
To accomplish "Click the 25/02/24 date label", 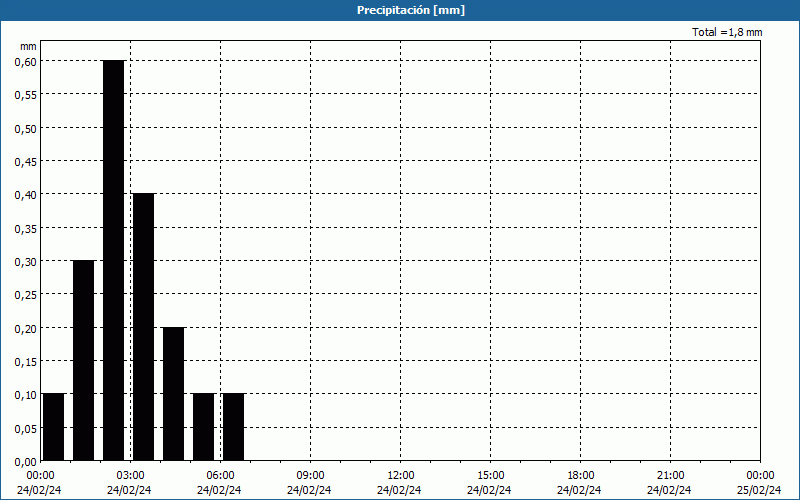I will [760, 490].
